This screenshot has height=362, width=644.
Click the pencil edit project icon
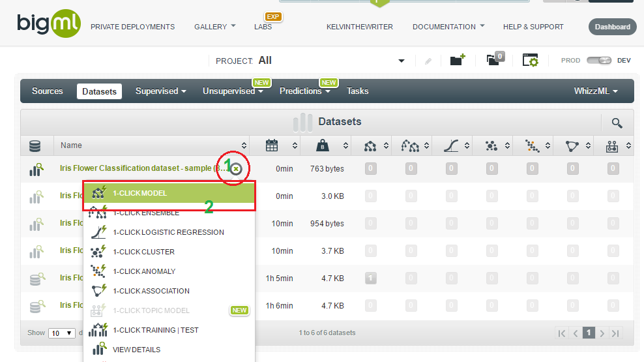tap(428, 61)
